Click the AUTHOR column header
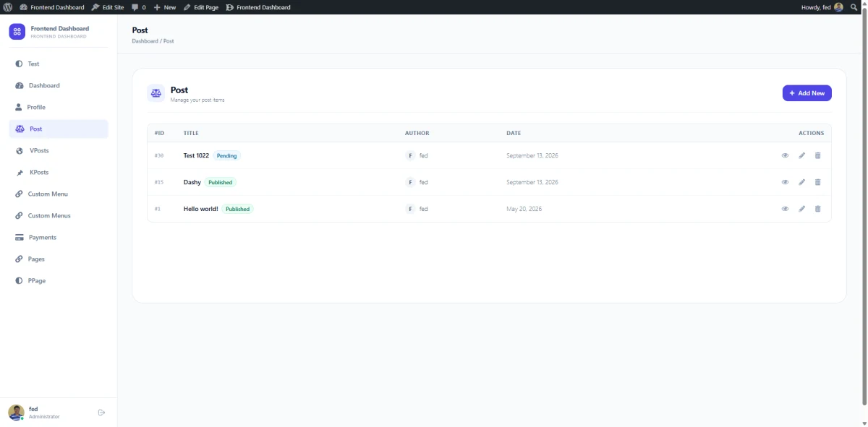 coord(417,133)
